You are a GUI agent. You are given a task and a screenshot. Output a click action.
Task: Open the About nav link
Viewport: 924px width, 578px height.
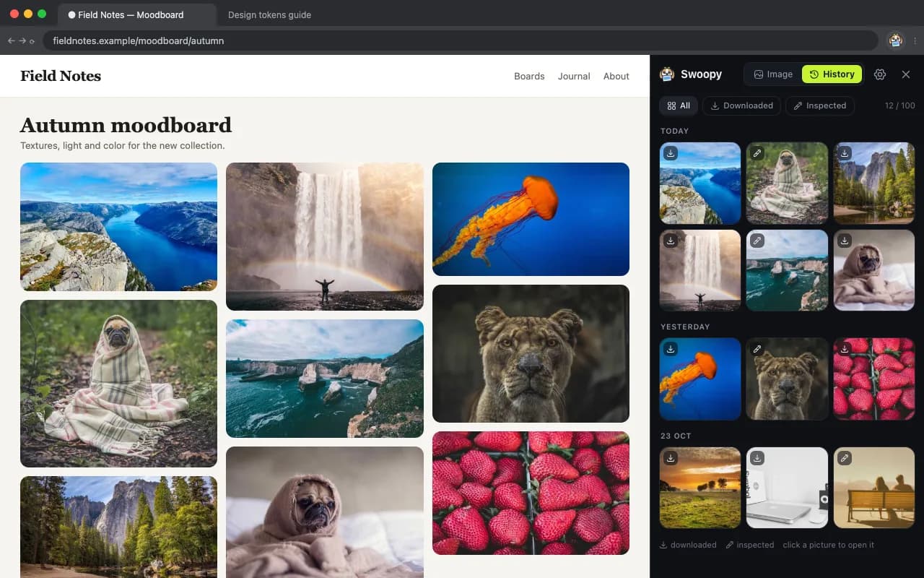point(616,76)
